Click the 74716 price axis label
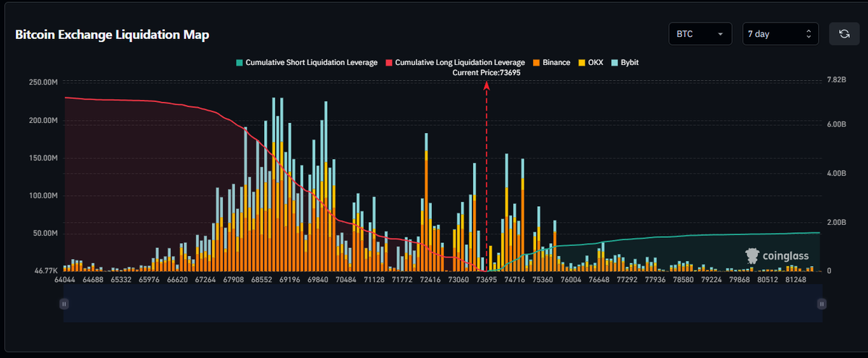868x358 pixels. pos(514,279)
